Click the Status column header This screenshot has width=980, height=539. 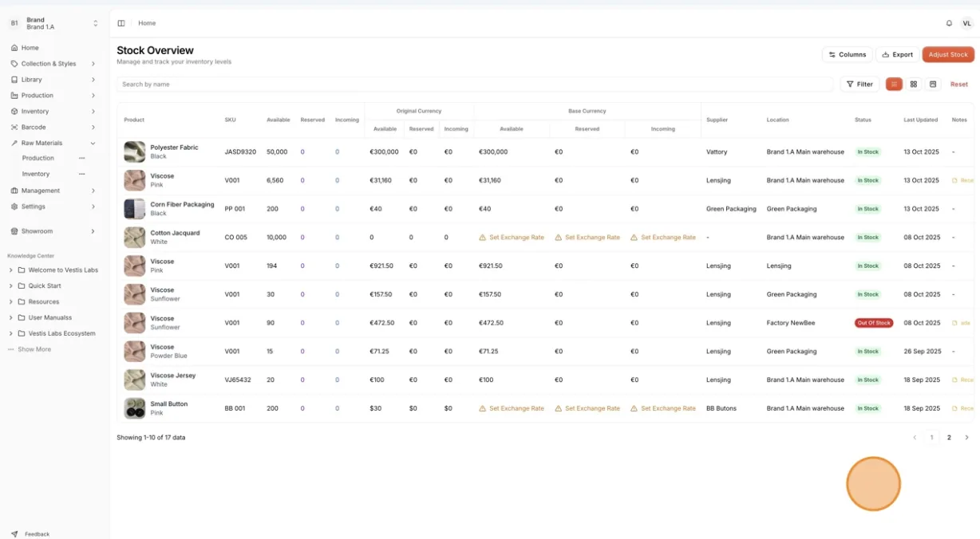tap(863, 120)
